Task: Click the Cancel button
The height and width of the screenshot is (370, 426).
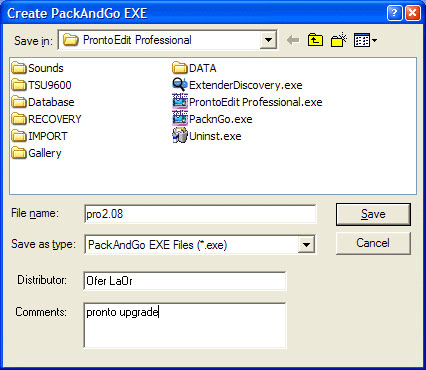Action: click(373, 243)
